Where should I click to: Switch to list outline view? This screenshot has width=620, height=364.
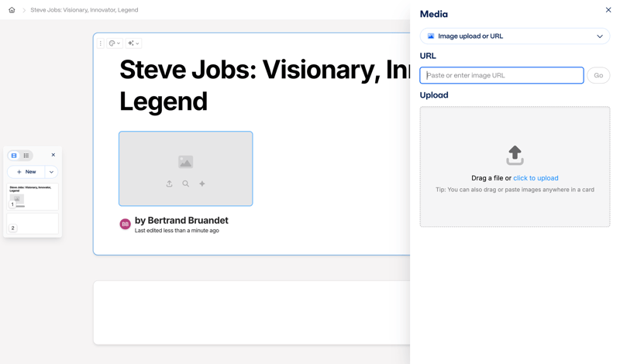(x=26, y=156)
